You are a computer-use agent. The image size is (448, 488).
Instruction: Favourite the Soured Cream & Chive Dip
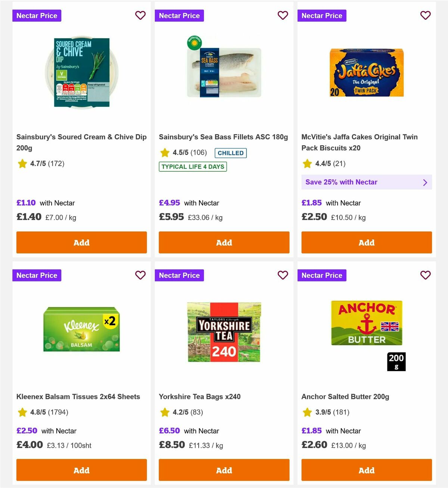click(140, 15)
